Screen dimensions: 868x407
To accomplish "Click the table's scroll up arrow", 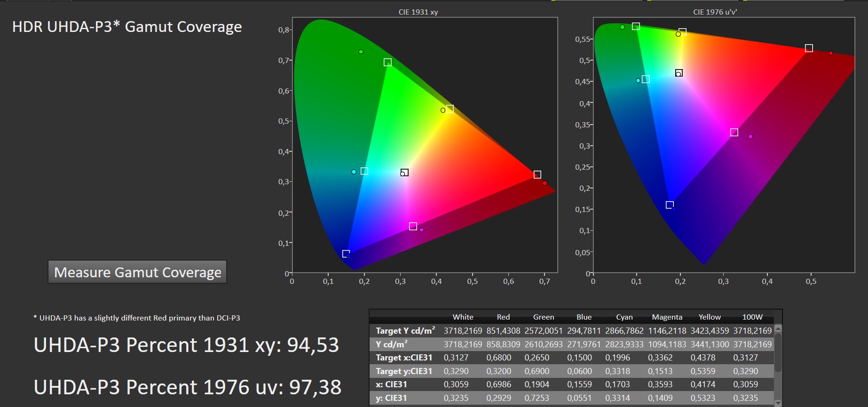I will tap(778, 328).
